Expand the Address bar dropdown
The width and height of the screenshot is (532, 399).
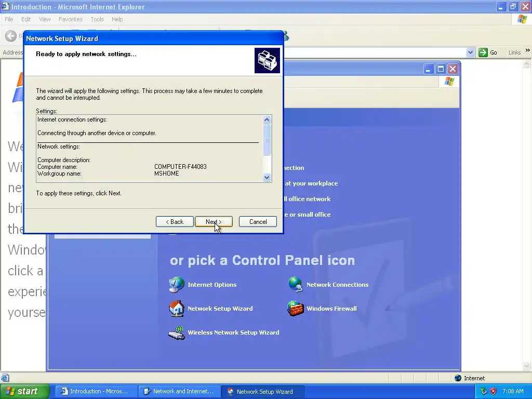click(470, 52)
